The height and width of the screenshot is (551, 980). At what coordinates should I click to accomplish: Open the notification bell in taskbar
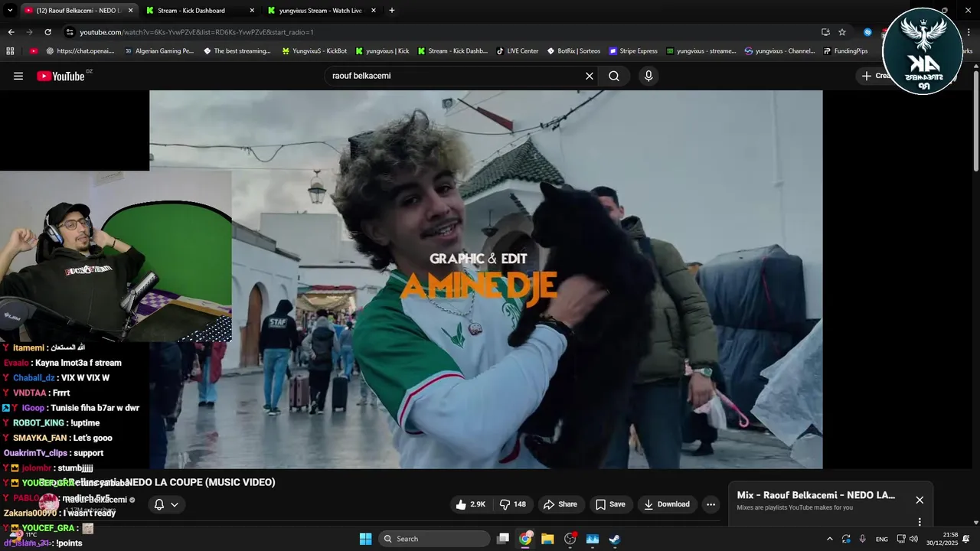[966, 539]
